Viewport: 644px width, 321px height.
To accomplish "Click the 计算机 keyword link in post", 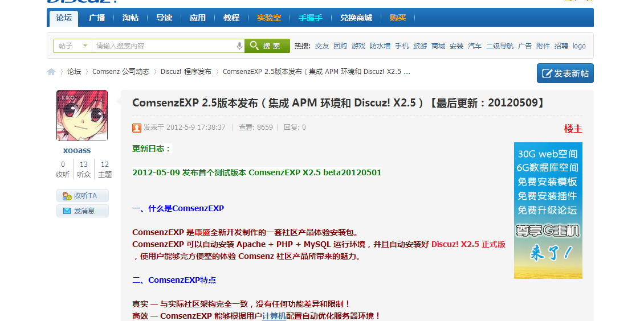I will [274, 316].
